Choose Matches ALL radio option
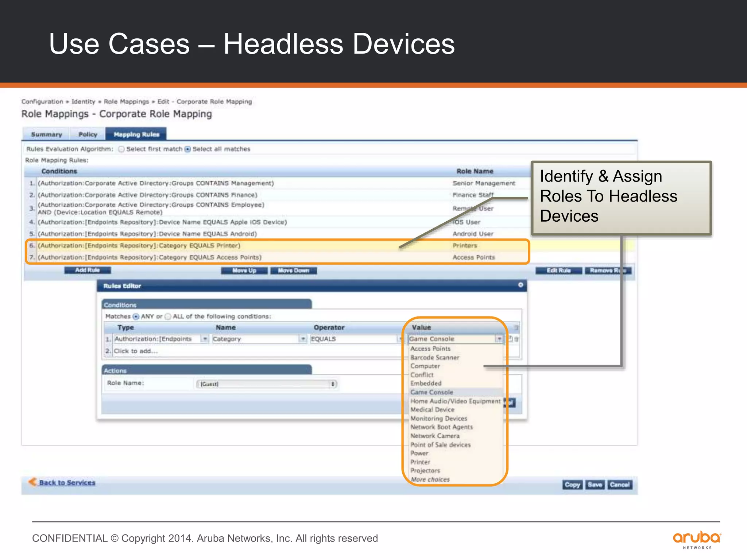The image size is (747, 560). [x=168, y=316]
